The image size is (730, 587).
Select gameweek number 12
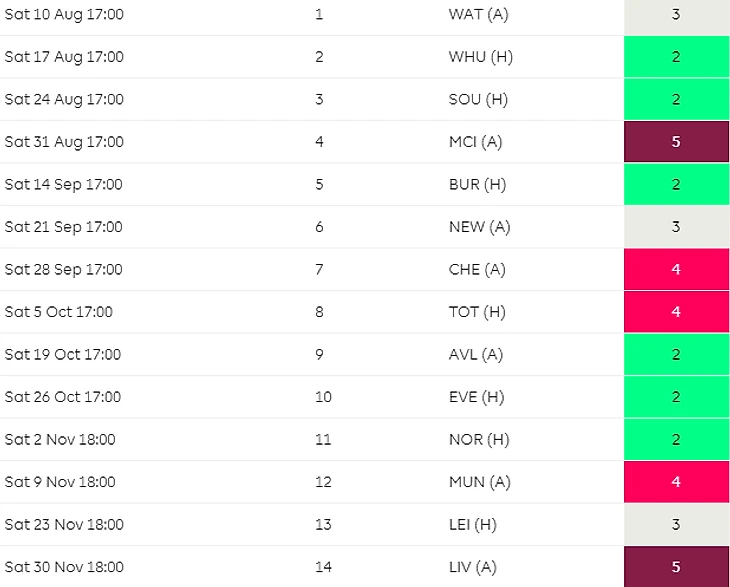click(x=323, y=482)
